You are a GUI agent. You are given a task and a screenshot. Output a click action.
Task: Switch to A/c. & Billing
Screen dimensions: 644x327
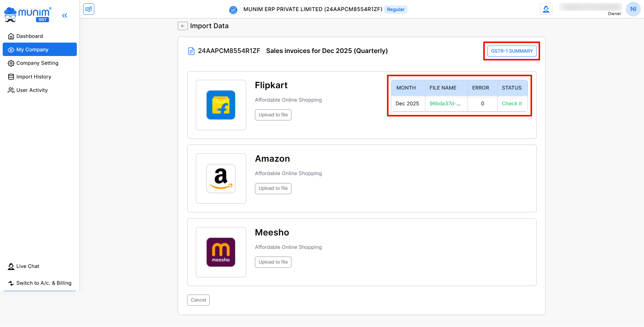click(x=44, y=283)
